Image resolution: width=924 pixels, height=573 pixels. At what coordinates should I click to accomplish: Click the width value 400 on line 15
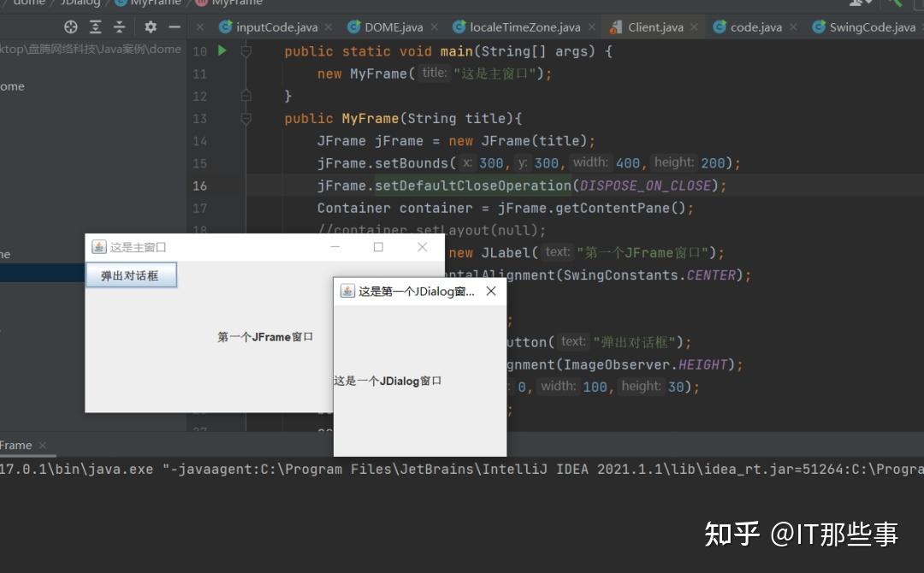click(x=628, y=163)
